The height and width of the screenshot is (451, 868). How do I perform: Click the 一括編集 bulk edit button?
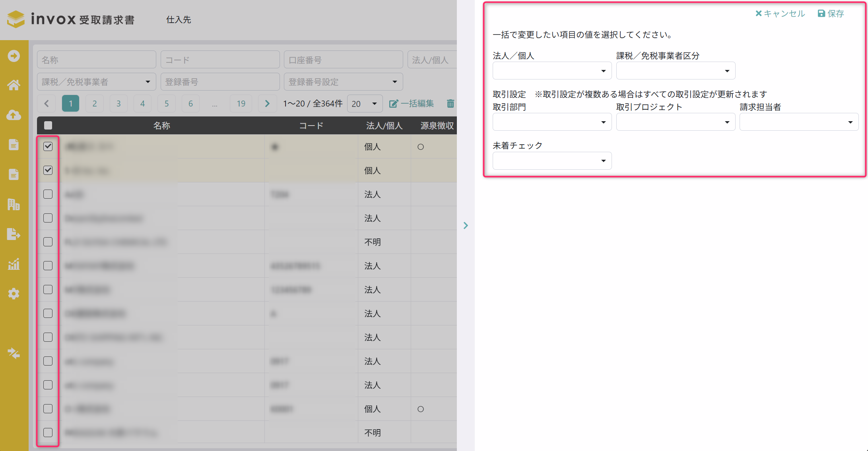(412, 104)
